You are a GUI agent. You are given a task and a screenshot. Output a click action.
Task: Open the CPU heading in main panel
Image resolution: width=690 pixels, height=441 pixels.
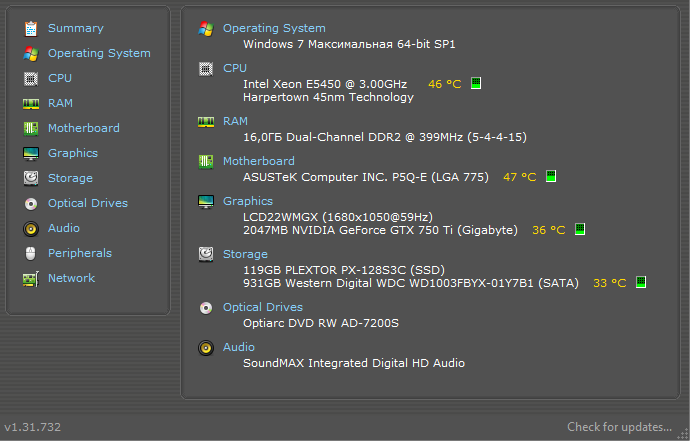coord(235,68)
